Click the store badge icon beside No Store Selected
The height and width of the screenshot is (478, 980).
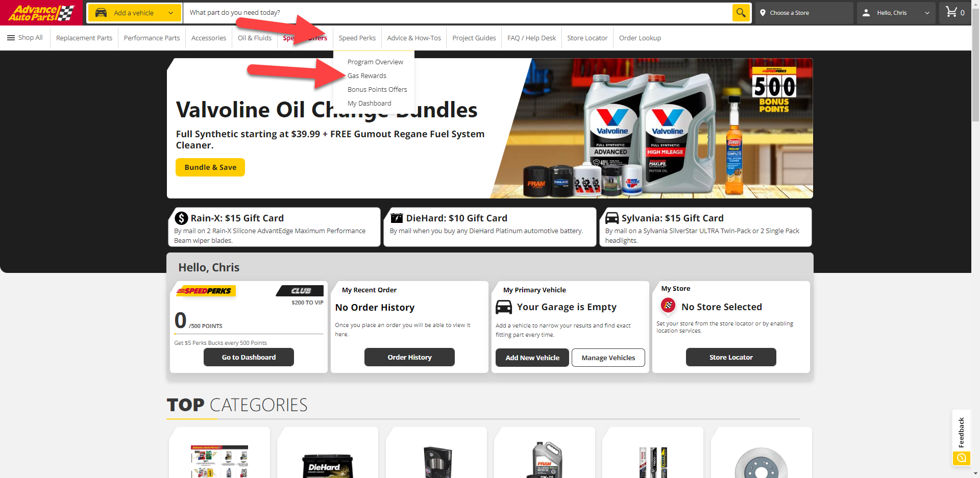tap(668, 306)
